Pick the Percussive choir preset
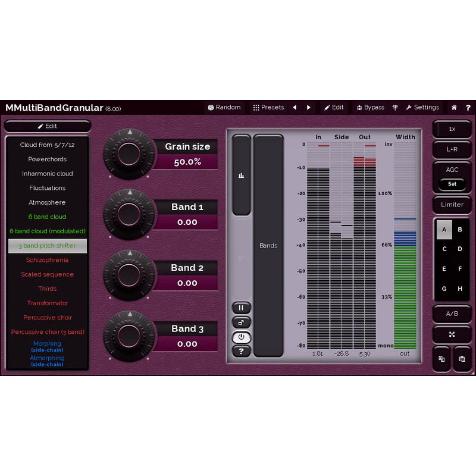The image size is (476, 476). tap(48, 318)
